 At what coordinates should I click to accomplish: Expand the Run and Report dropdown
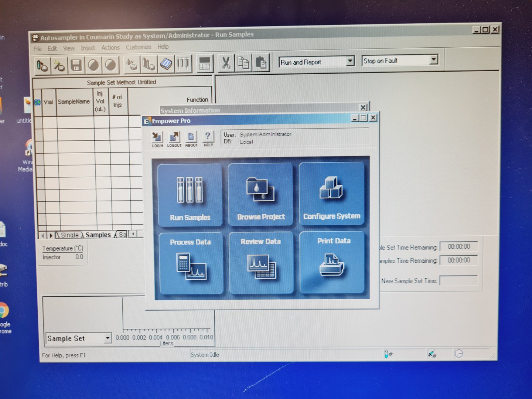pos(350,61)
